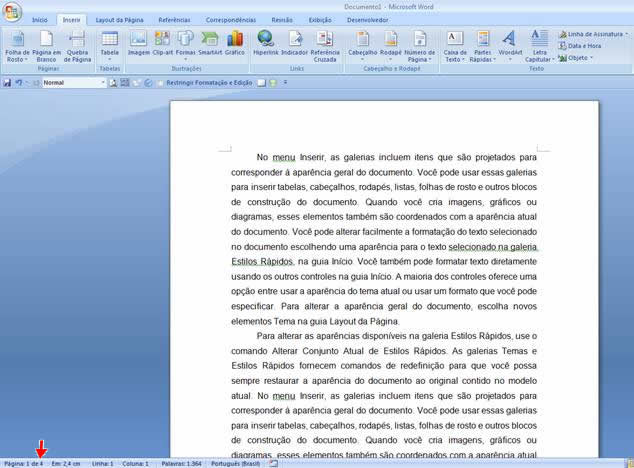Open the Revisão tab

282,20
